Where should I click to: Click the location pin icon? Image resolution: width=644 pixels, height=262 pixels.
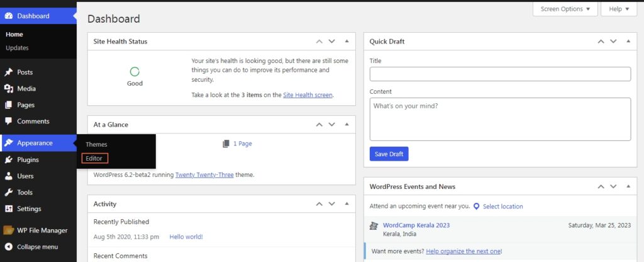(476, 207)
